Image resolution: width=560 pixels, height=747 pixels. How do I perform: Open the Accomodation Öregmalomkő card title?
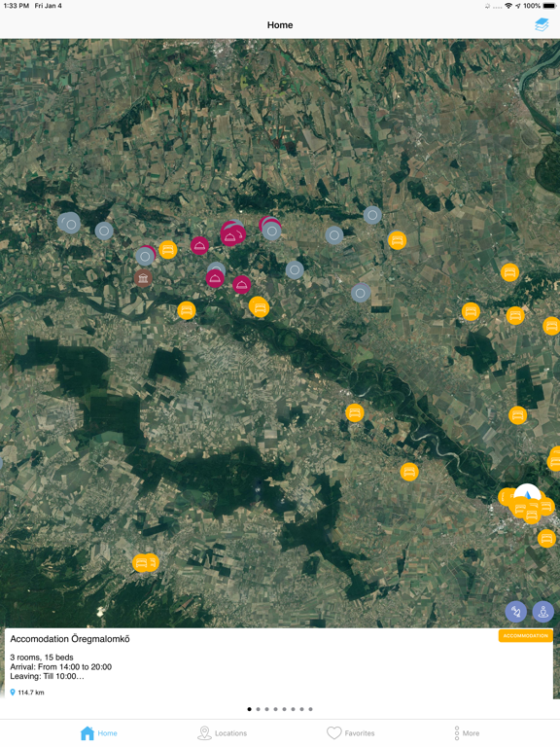[x=70, y=639]
